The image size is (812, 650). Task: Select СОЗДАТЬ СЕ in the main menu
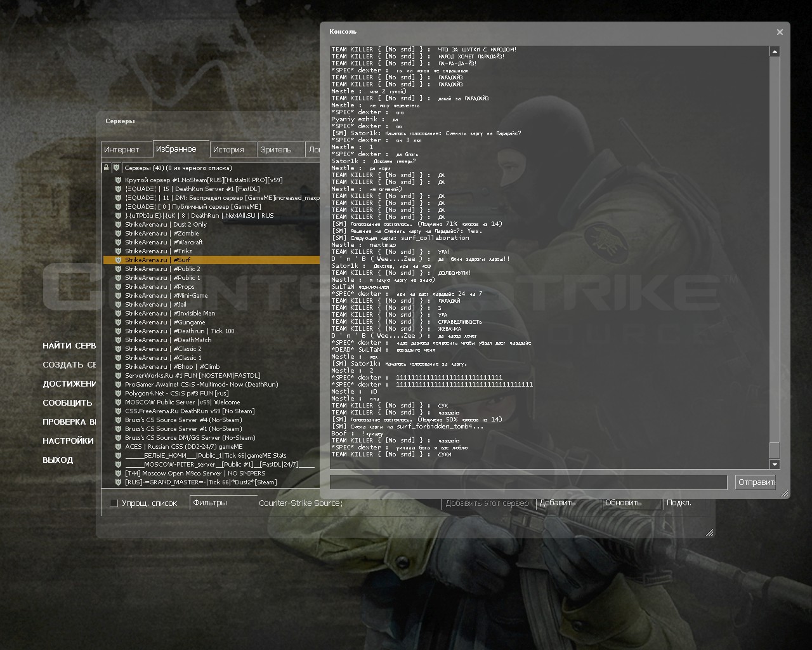69,365
